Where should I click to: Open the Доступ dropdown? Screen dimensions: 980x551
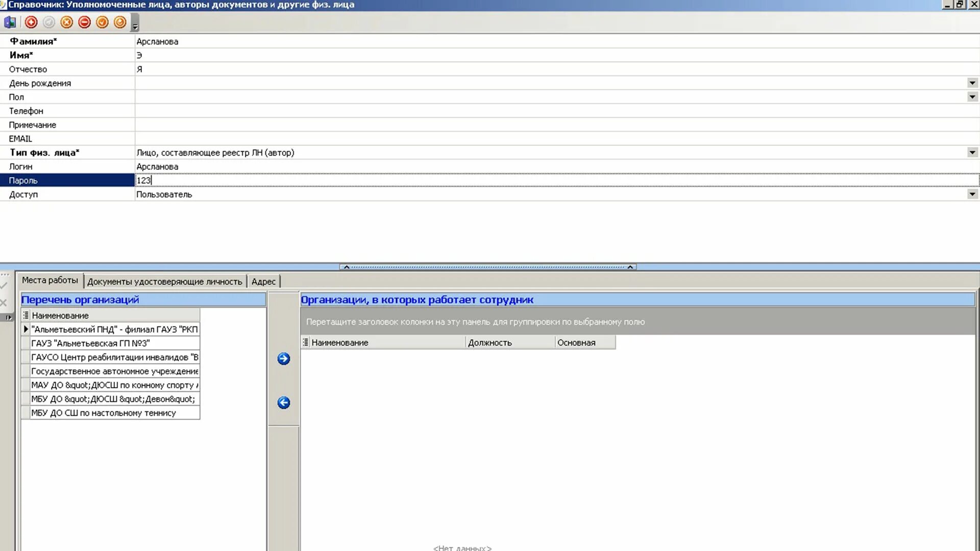pos(972,194)
